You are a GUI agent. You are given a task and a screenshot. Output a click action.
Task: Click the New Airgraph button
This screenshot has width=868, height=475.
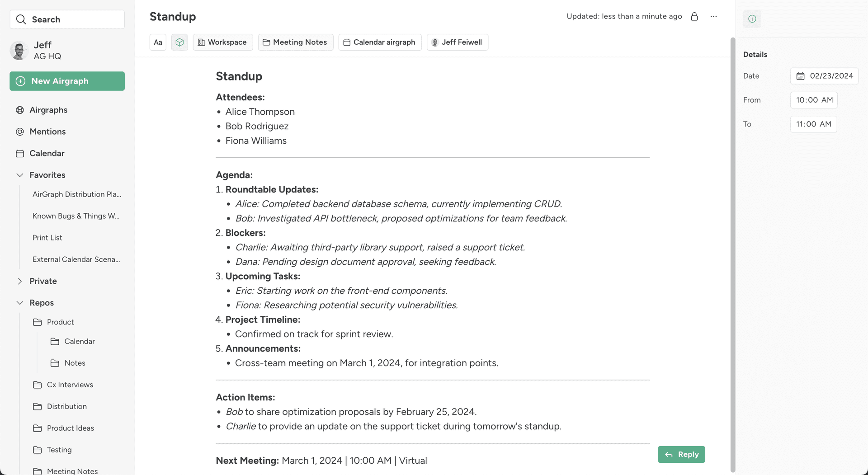pyautogui.click(x=67, y=81)
